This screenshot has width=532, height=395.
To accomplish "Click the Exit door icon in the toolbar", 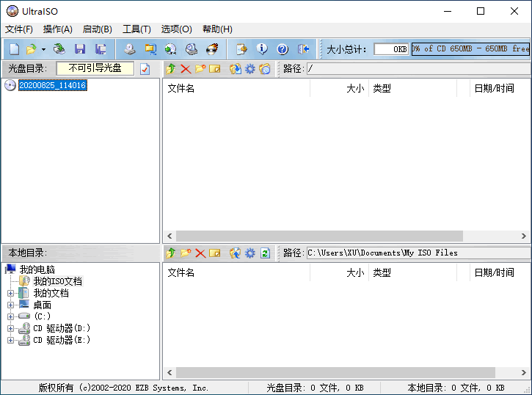I will tap(303, 49).
